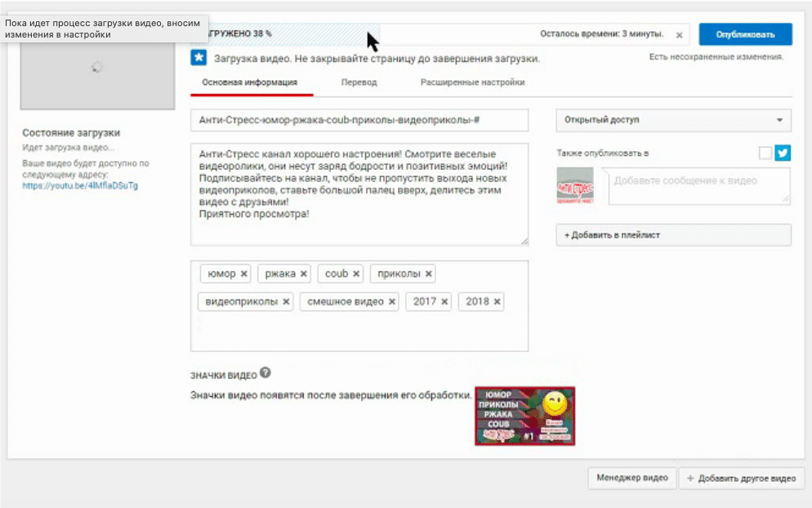This screenshot has width=812, height=508.
Task: Delete the видеоприколы tag
Action: [286, 301]
